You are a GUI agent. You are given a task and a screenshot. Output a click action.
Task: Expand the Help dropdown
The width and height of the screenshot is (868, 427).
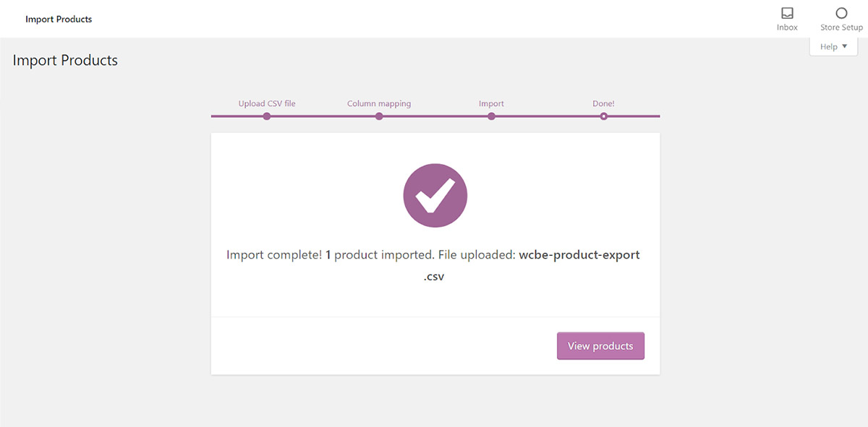(x=833, y=46)
